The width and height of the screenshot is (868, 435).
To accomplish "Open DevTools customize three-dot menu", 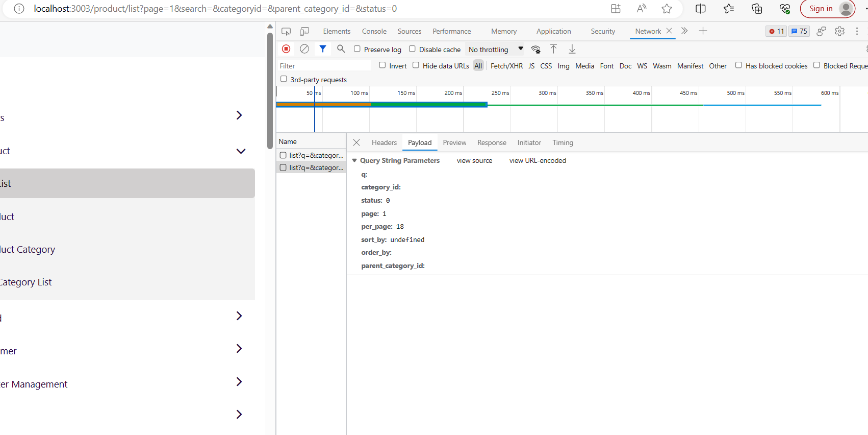I will [857, 31].
